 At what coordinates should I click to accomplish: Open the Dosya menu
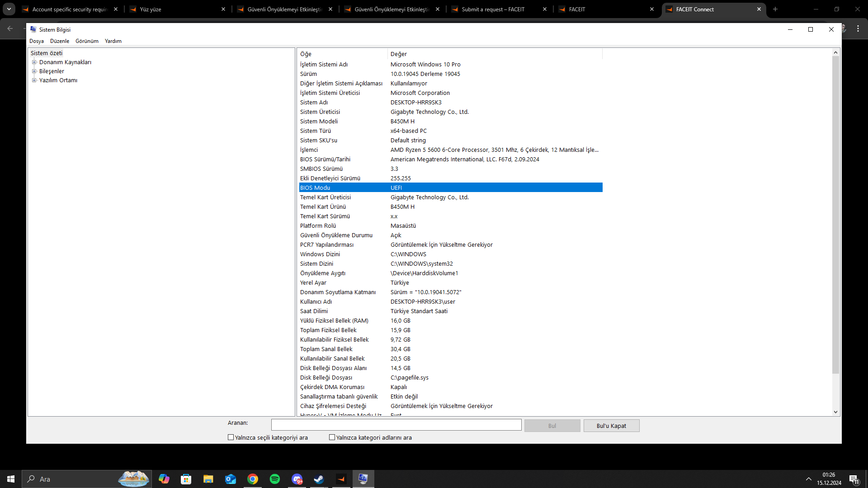coord(37,41)
